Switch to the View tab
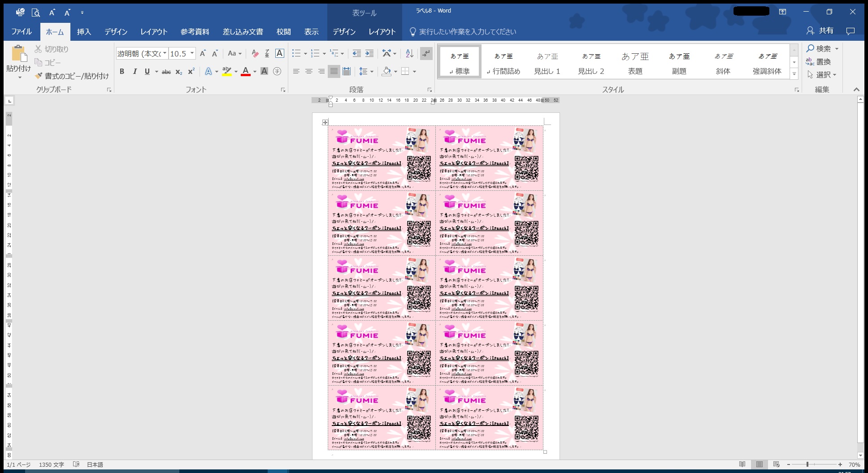Image resolution: width=868 pixels, height=473 pixels. [311, 31]
